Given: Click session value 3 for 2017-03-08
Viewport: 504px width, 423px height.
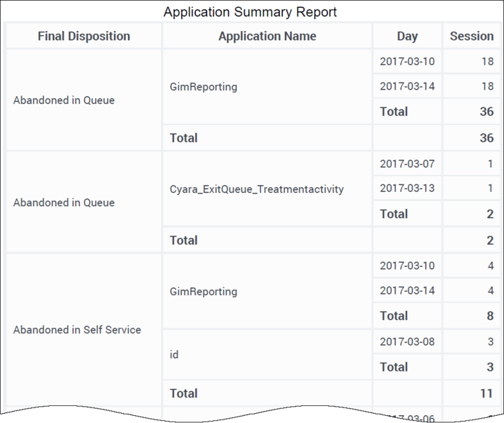Looking at the screenshot, I should click(x=490, y=342).
